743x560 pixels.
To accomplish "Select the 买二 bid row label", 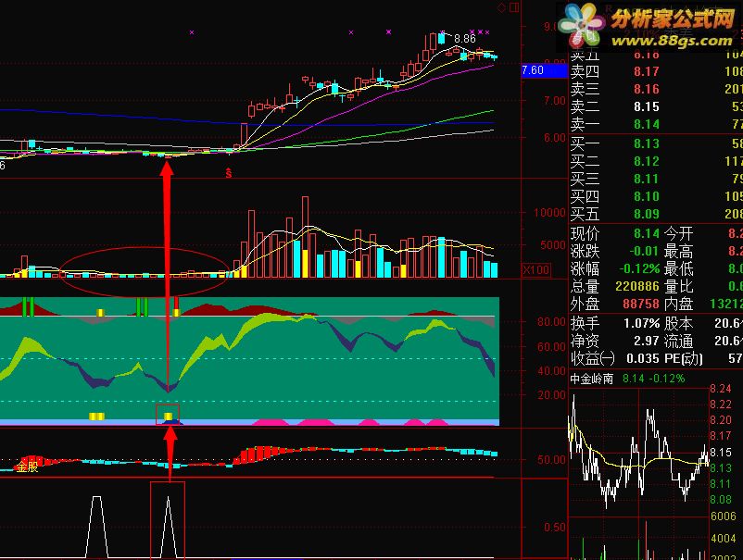I will point(585,161).
